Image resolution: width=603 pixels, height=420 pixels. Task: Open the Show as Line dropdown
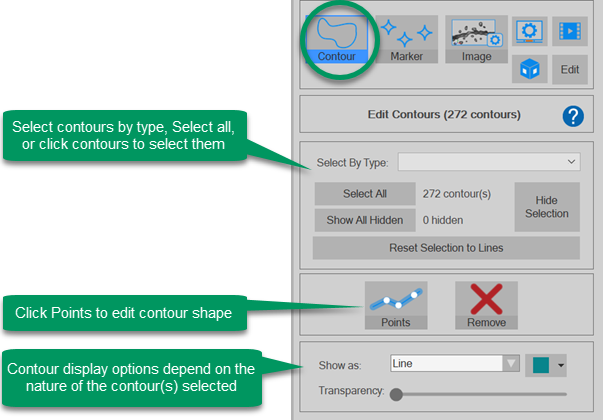tap(456, 364)
